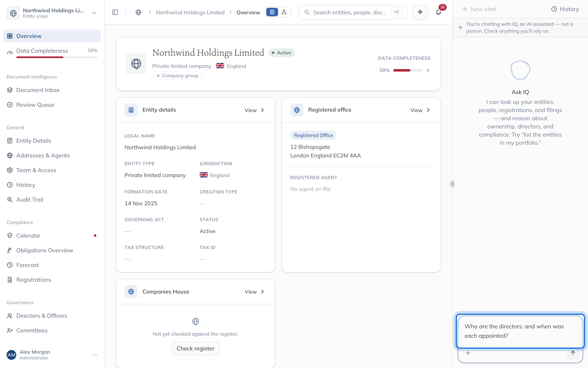The height and width of the screenshot is (368, 588).
Task: Click the Check register button
Action: [195, 348]
